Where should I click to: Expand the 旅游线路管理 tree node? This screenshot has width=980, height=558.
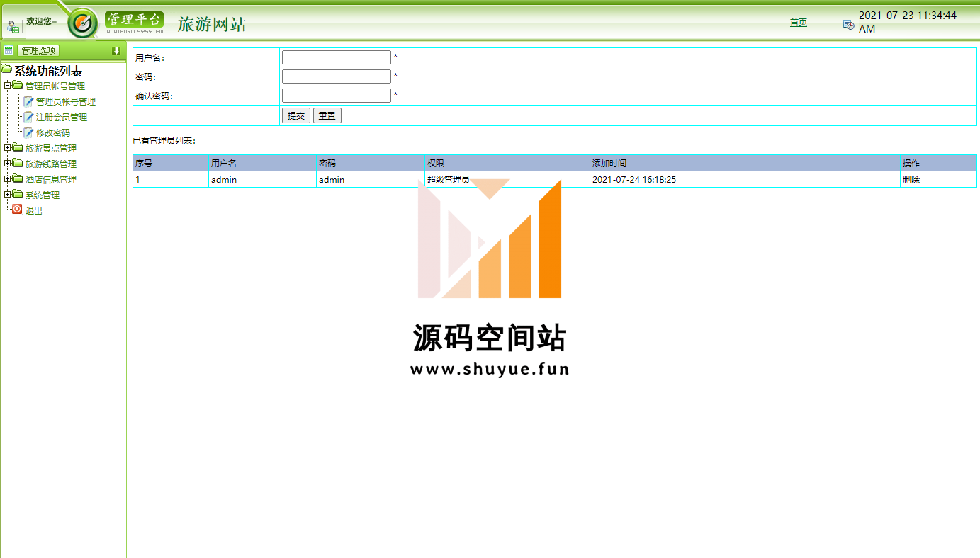tap(7, 164)
